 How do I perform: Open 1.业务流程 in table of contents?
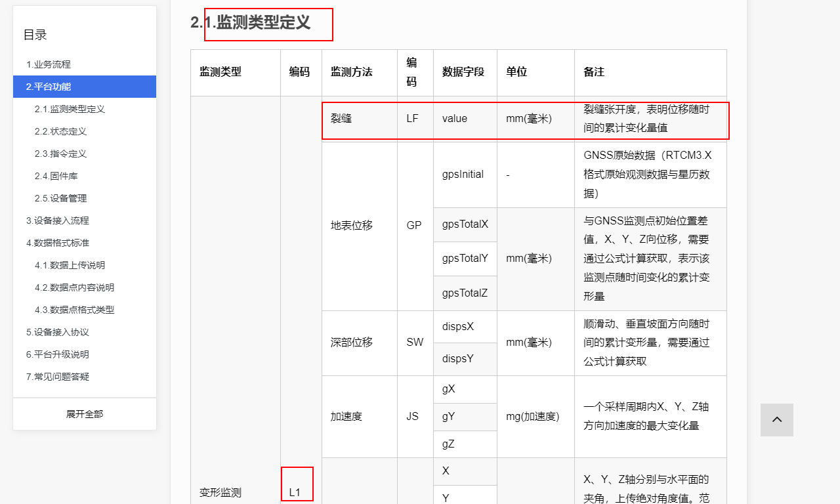(49, 64)
